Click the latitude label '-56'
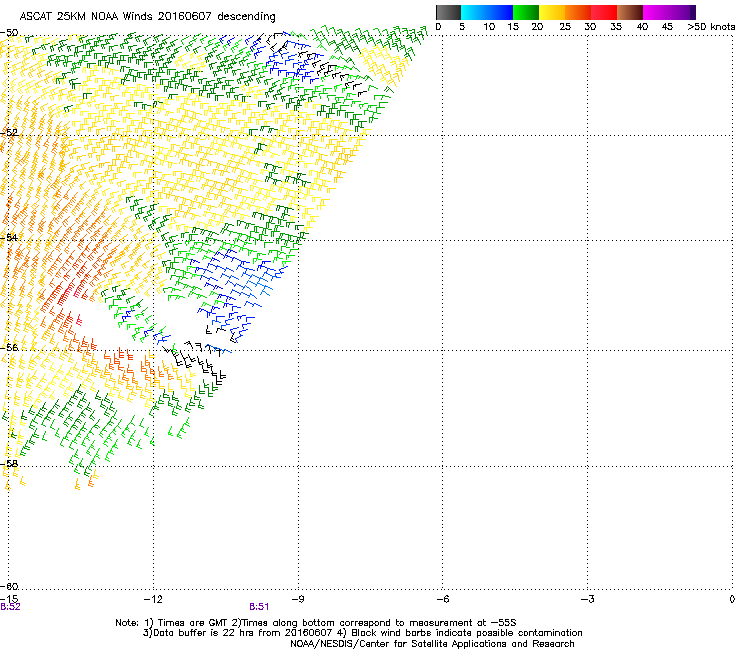Viewport: 740px width, 650px height. tap(9, 347)
